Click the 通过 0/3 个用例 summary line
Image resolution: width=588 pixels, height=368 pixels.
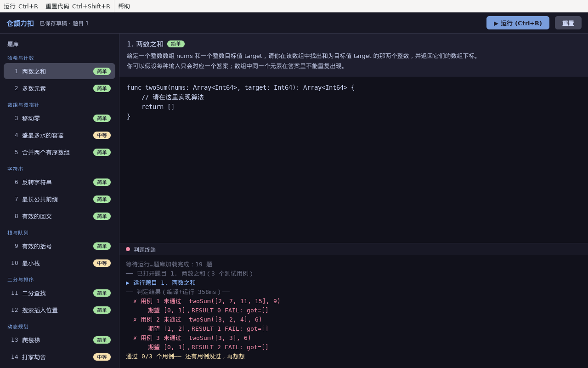185,356
